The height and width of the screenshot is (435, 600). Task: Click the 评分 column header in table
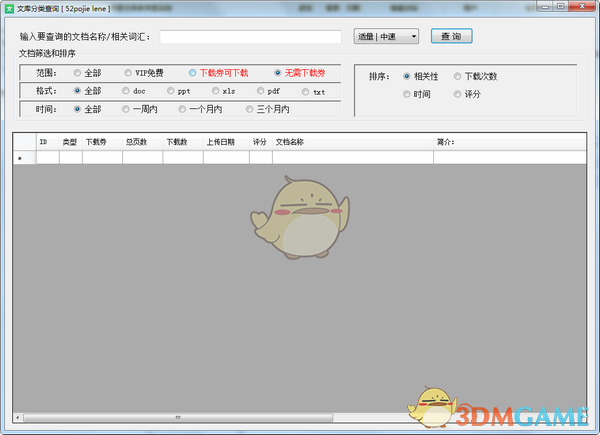click(x=261, y=142)
